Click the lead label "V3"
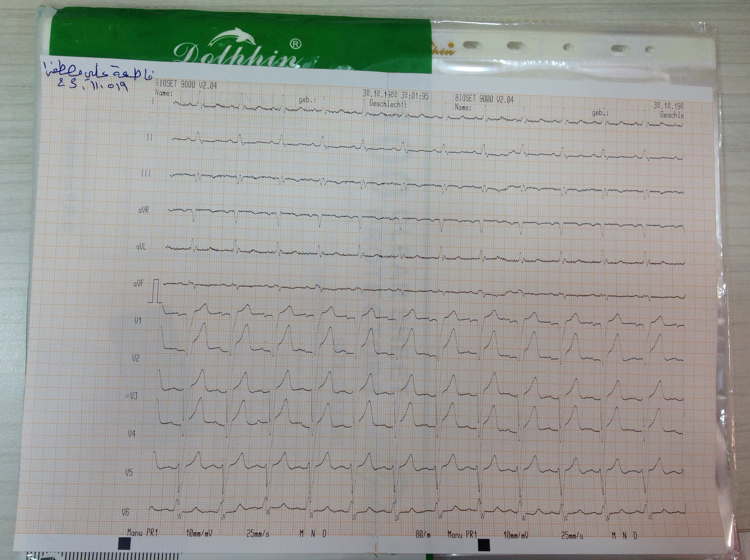 (134, 396)
